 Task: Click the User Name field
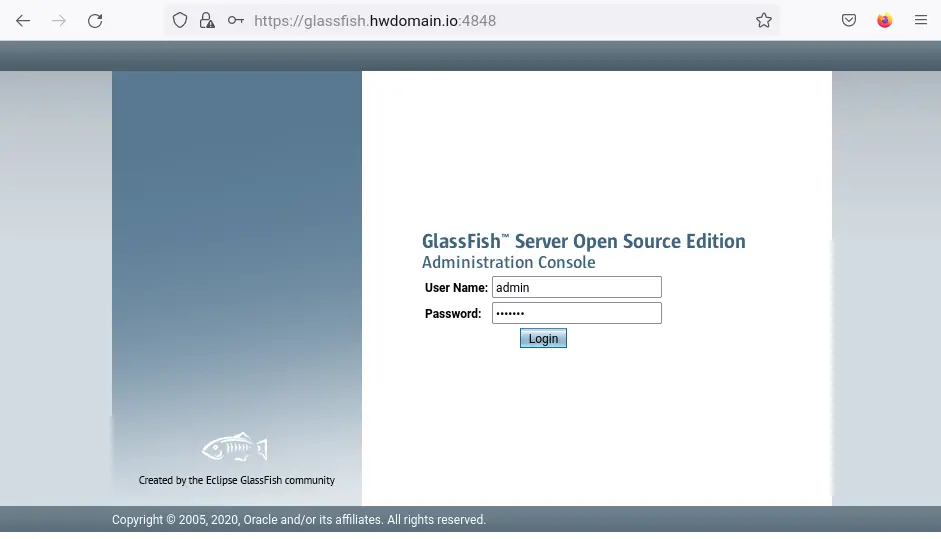(577, 287)
